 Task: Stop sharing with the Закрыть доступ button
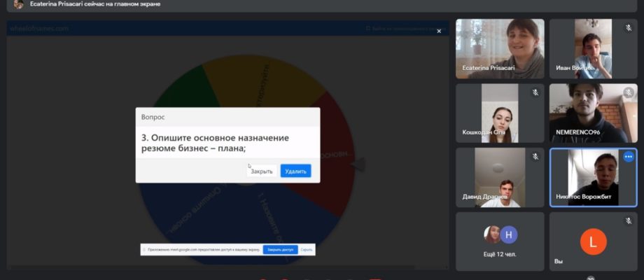click(280, 250)
